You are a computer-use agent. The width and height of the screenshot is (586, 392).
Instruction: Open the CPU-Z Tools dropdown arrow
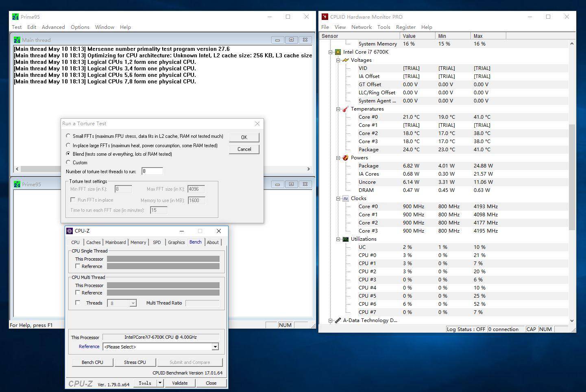(x=160, y=383)
